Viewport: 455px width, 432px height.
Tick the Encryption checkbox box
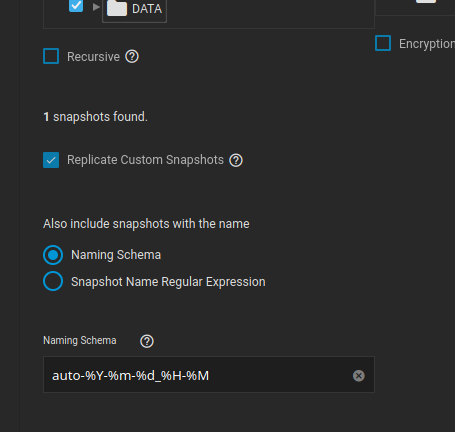(383, 43)
